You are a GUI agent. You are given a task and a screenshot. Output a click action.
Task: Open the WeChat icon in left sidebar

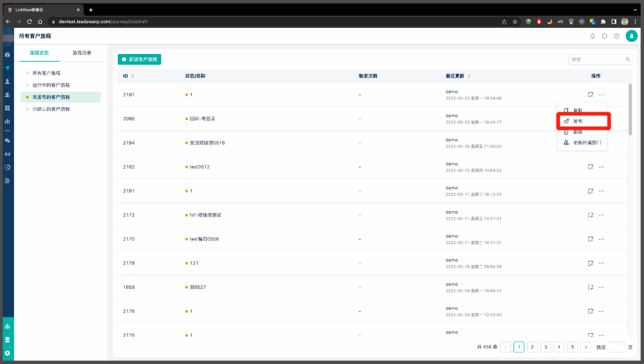(7, 140)
